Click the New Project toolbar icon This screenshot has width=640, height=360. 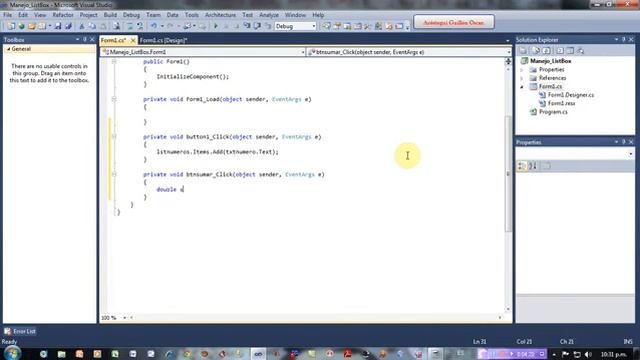[x=11, y=26]
